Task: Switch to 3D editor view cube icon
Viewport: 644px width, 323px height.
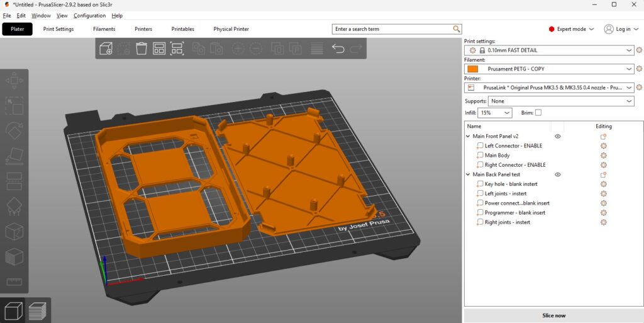Action: tap(13, 310)
